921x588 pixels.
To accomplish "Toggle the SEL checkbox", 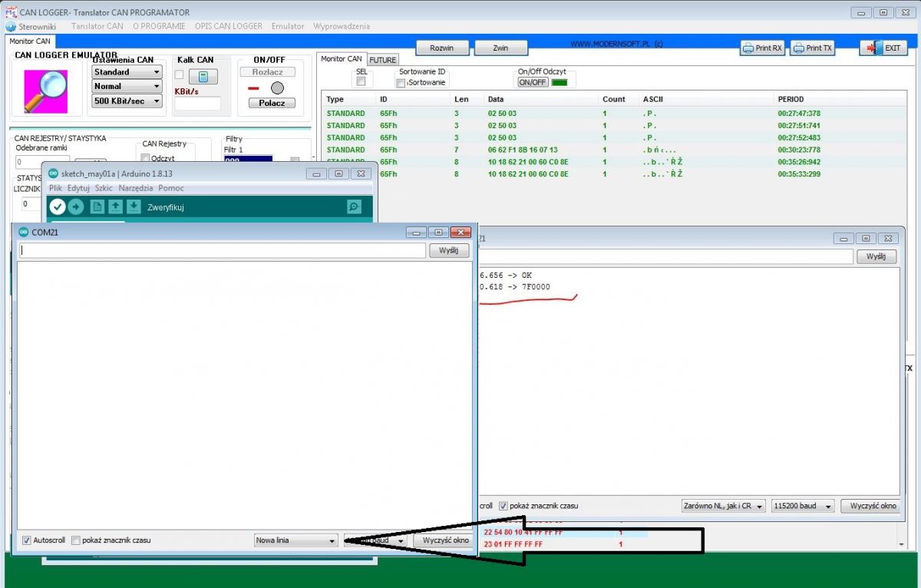I will pyautogui.click(x=361, y=81).
